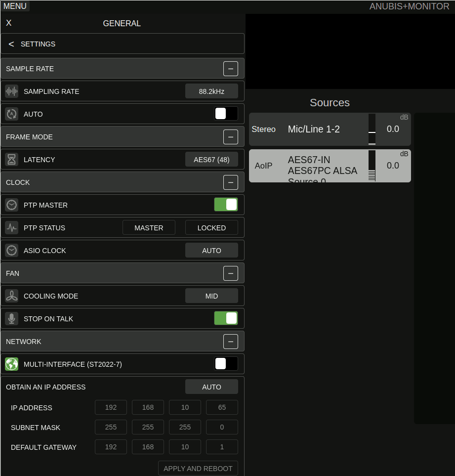The width and height of the screenshot is (455, 476).
Task: Click IP Address last octet field 65
Action: pos(222,407)
